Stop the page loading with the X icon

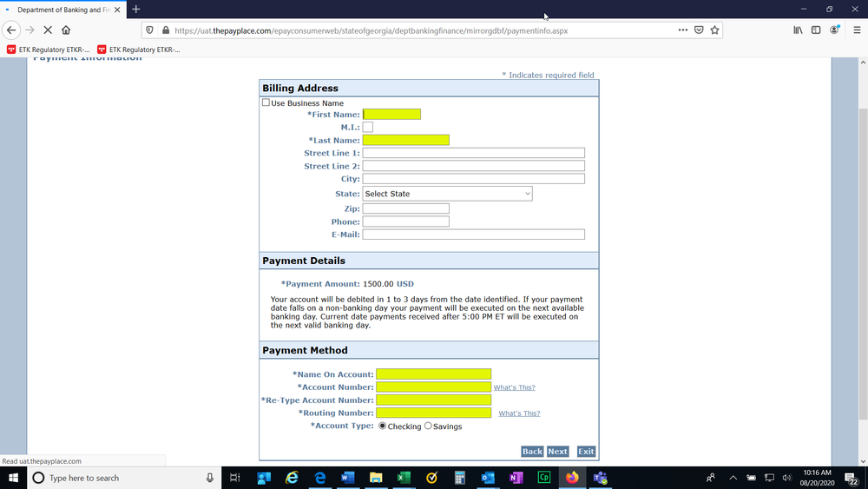[48, 30]
